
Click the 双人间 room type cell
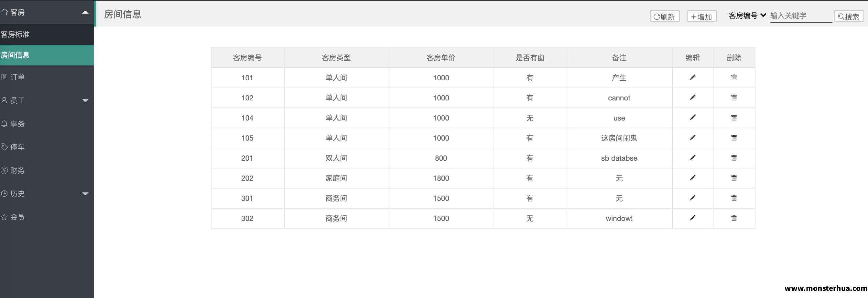pyautogui.click(x=336, y=158)
